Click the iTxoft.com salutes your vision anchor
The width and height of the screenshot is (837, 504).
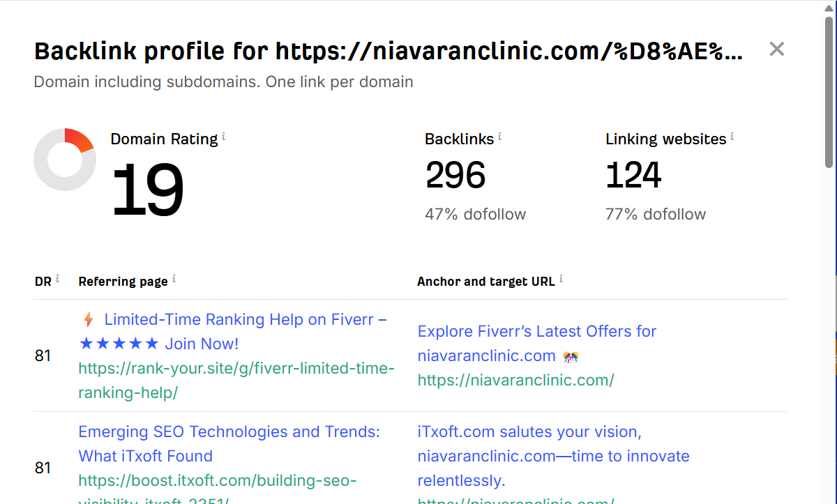pyautogui.click(x=529, y=432)
